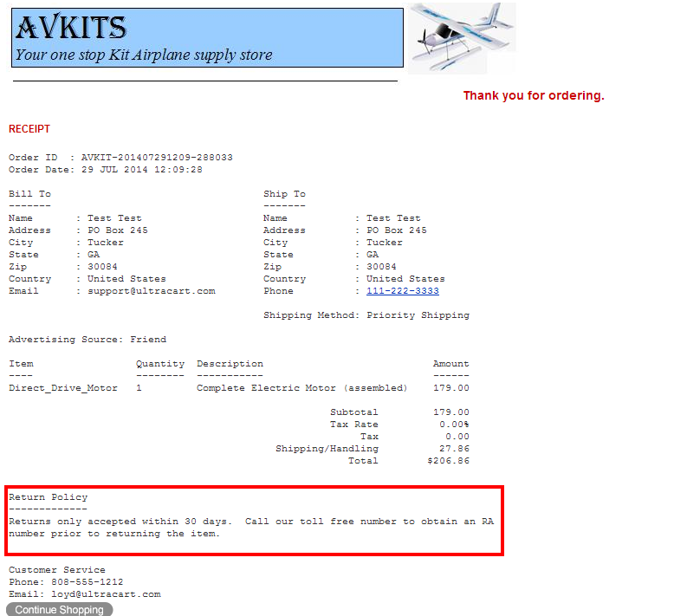Click the Ship To heading

[284, 194]
